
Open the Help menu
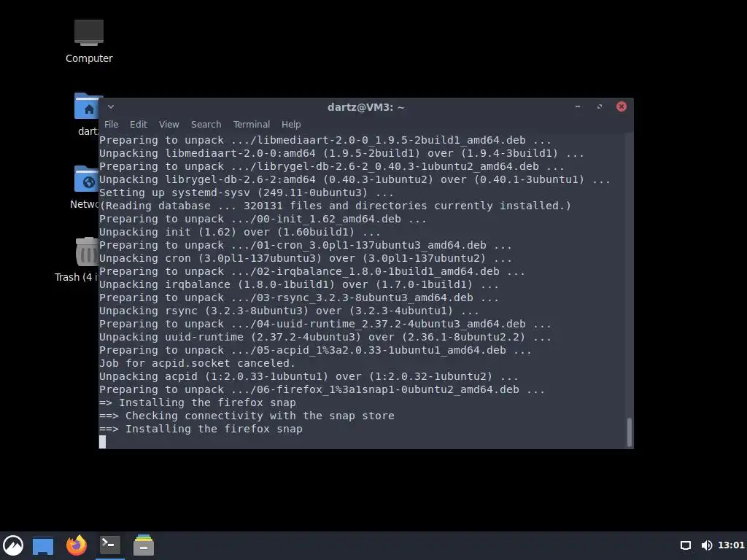click(290, 124)
